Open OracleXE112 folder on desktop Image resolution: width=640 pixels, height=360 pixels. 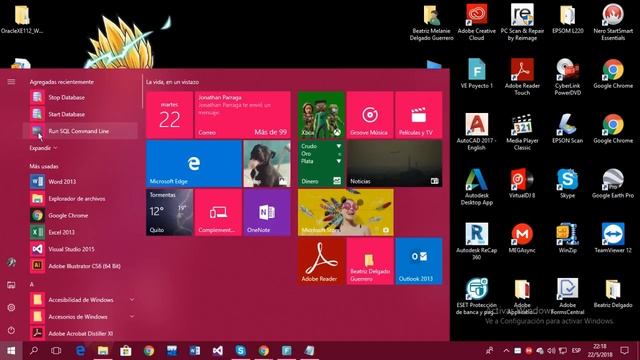pos(22,19)
